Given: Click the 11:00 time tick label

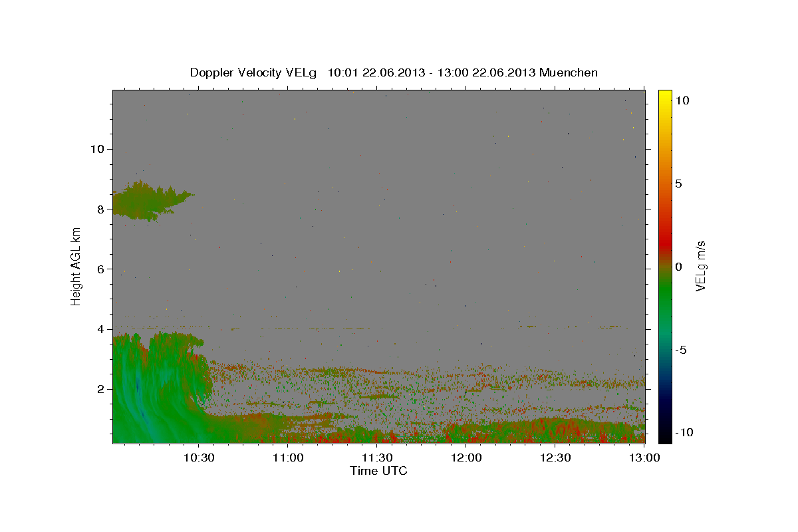Looking at the screenshot, I should coord(287,458).
